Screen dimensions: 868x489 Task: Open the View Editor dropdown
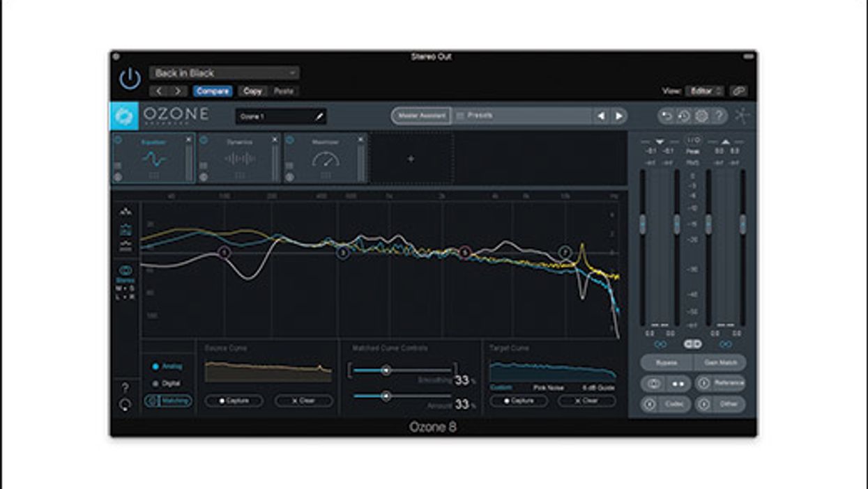tap(704, 91)
